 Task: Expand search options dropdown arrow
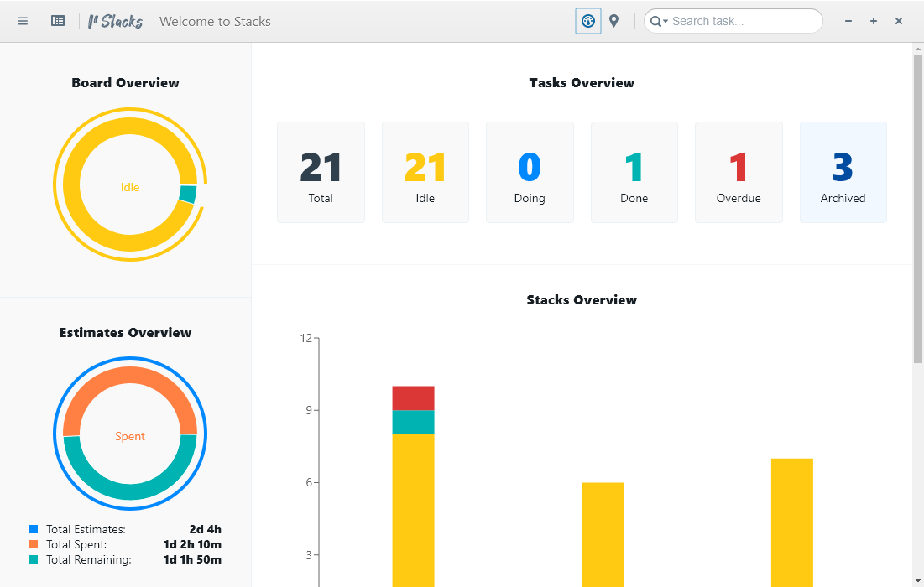(666, 22)
